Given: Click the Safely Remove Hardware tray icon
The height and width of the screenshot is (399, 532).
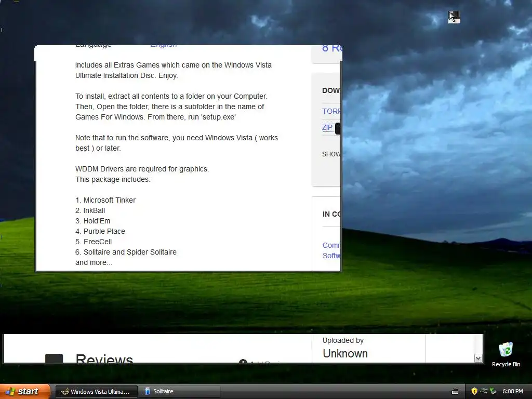Looking at the screenshot, I should tap(484, 391).
